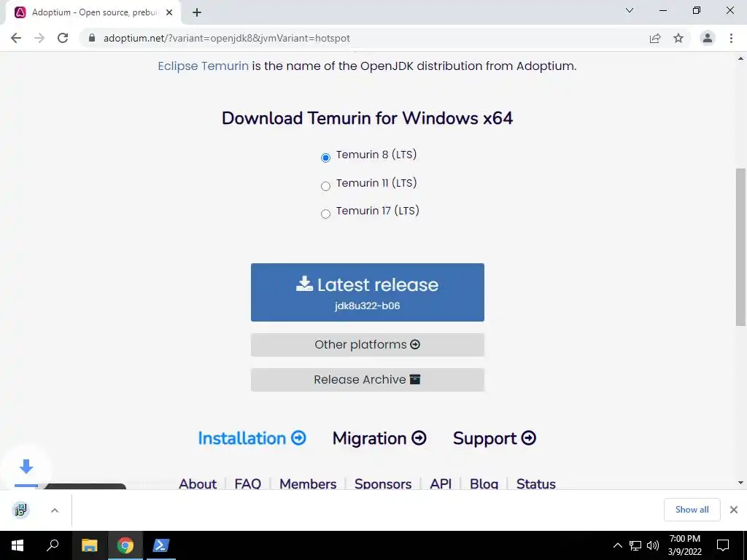Open the Windows Start menu
The width and height of the screenshot is (747, 560).
click(x=18, y=545)
